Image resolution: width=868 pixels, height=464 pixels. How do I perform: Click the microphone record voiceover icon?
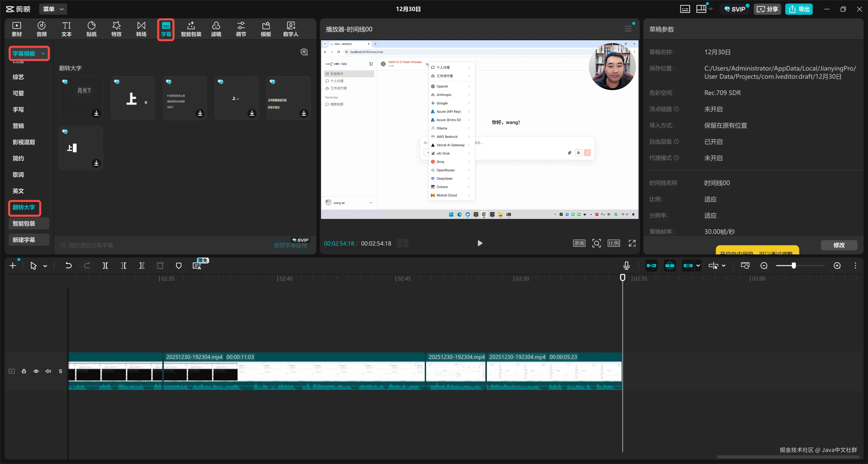coord(626,266)
